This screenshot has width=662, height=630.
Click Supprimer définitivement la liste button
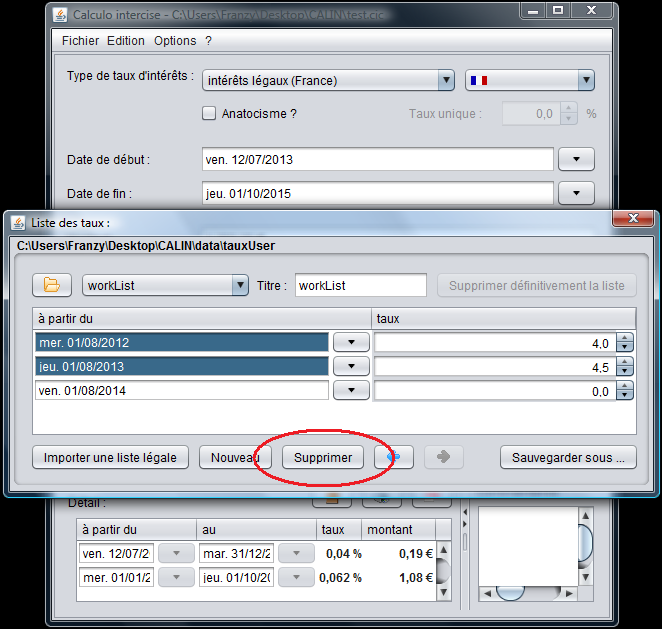coord(537,285)
